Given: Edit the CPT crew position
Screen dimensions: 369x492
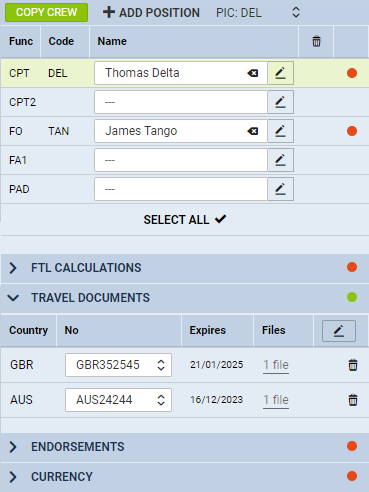Looking at the screenshot, I should [x=280, y=73].
